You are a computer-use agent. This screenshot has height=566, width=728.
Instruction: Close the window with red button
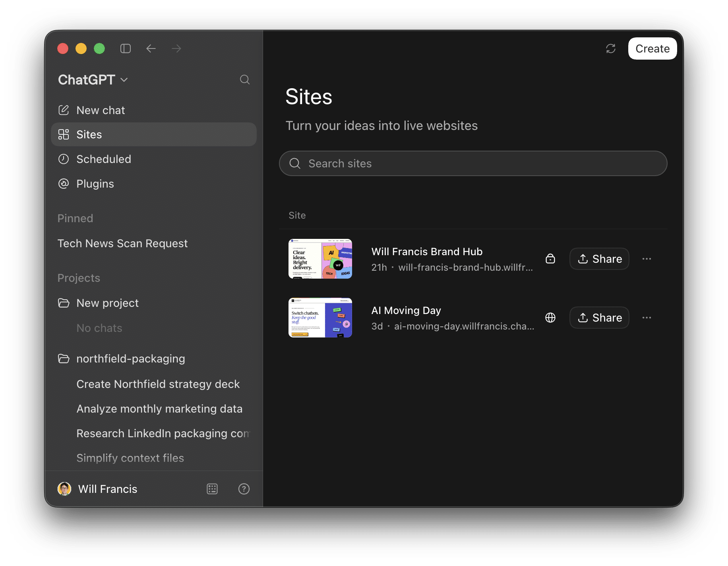63,48
